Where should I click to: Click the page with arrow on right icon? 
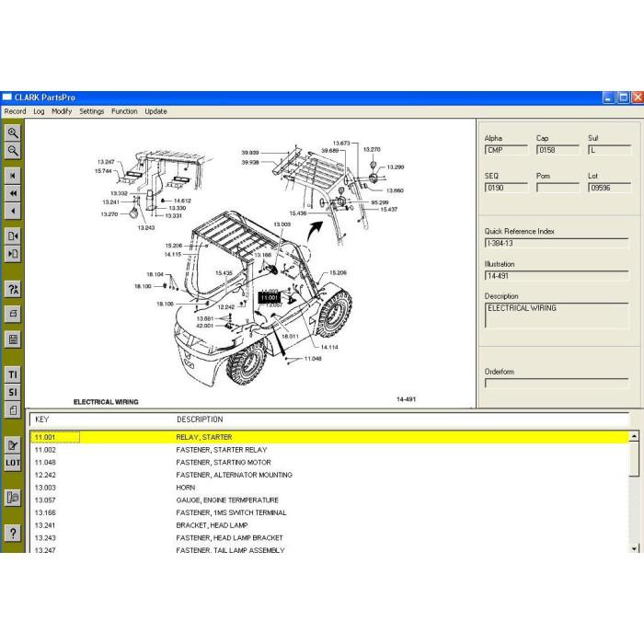coord(13,236)
